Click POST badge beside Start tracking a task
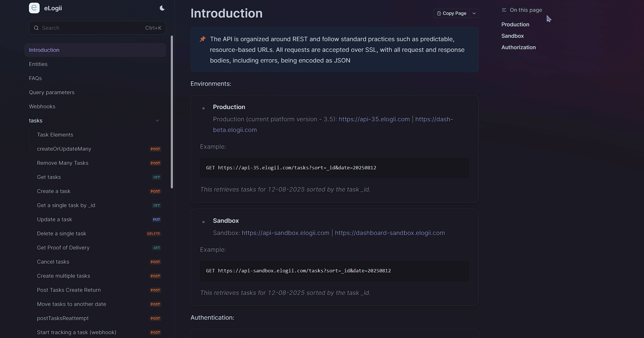This screenshot has height=338, width=644. pos(155,333)
